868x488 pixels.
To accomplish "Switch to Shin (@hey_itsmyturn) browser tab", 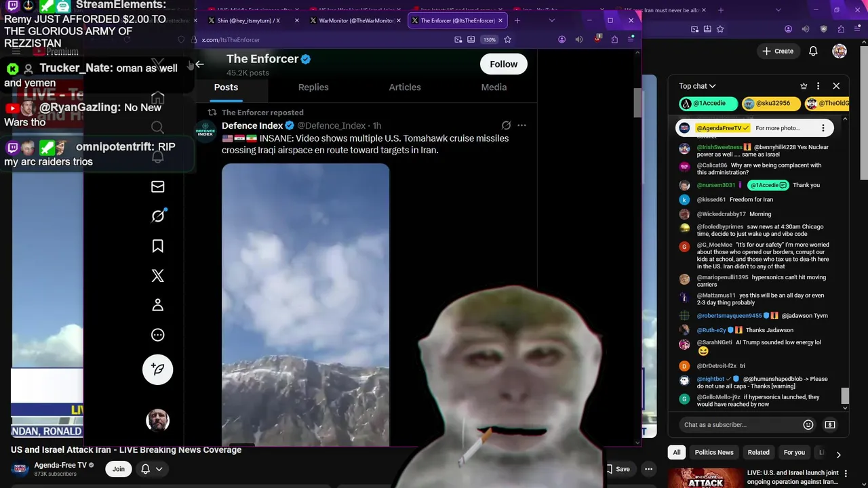I will [253, 20].
